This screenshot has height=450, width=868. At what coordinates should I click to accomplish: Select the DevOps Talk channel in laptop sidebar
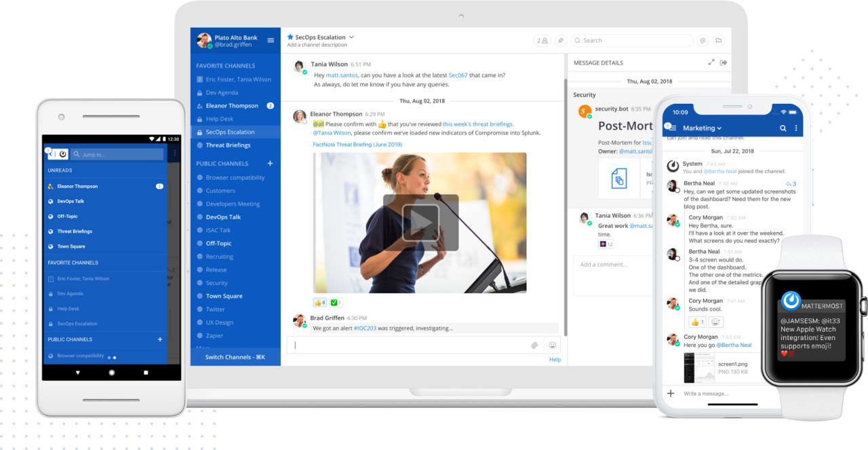pos(223,217)
